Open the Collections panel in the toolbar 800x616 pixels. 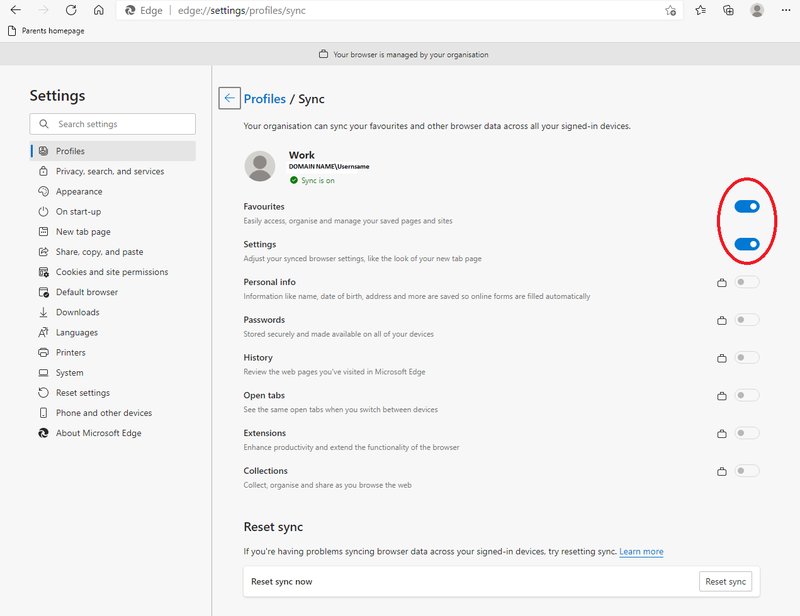coord(728,11)
